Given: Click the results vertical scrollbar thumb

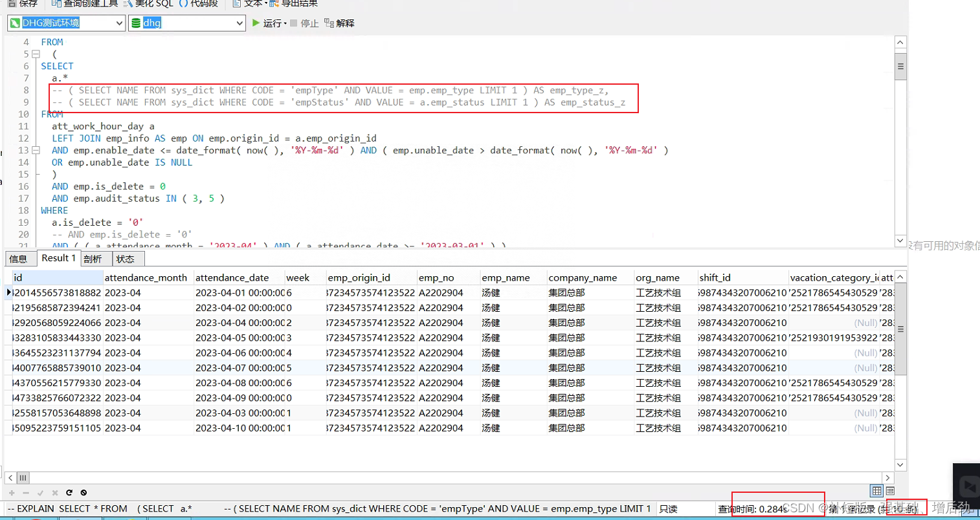Looking at the screenshot, I should pos(900,329).
